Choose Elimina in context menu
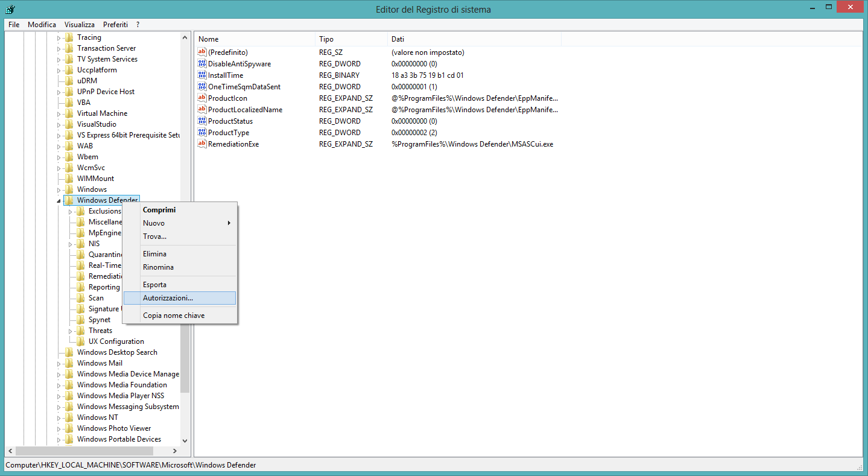This screenshot has height=476, width=868. 180,254
